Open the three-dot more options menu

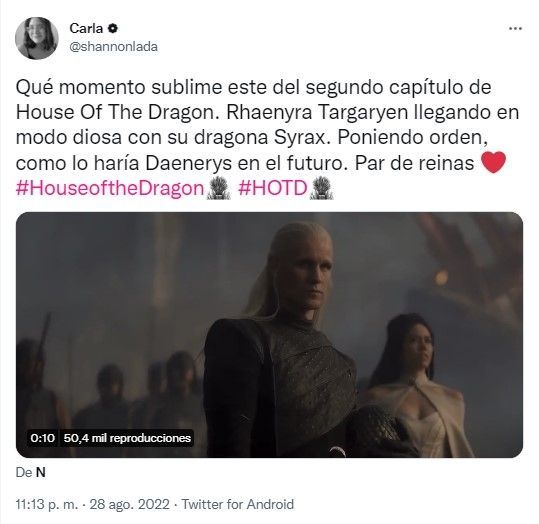tap(515, 29)
